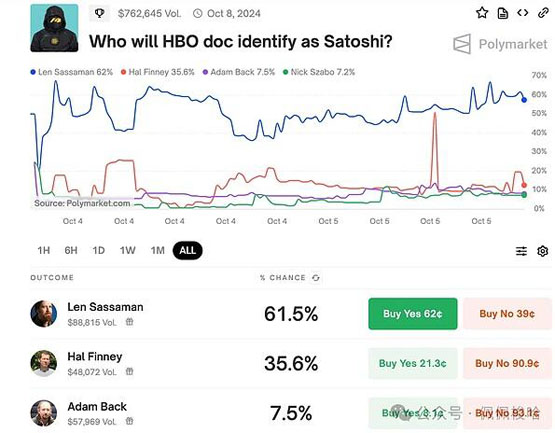
Task: Open chart filter sliders icon
Action: coord(521,251)
